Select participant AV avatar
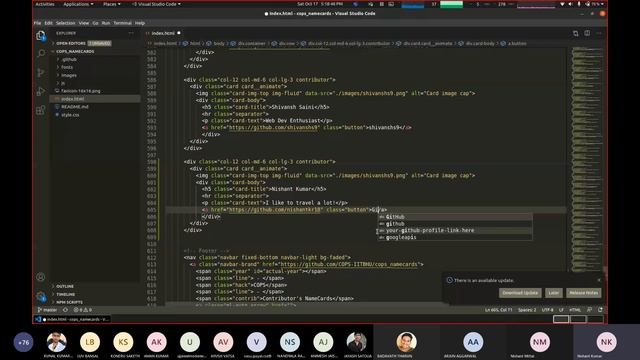The width and height of the screenshot is (640, 360). click(223, 342)
